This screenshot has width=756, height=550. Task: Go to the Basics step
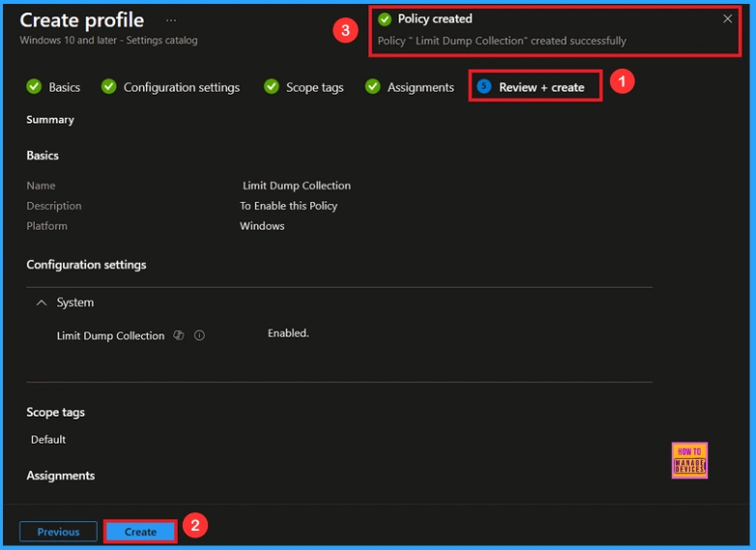click(x=64, y=87)
